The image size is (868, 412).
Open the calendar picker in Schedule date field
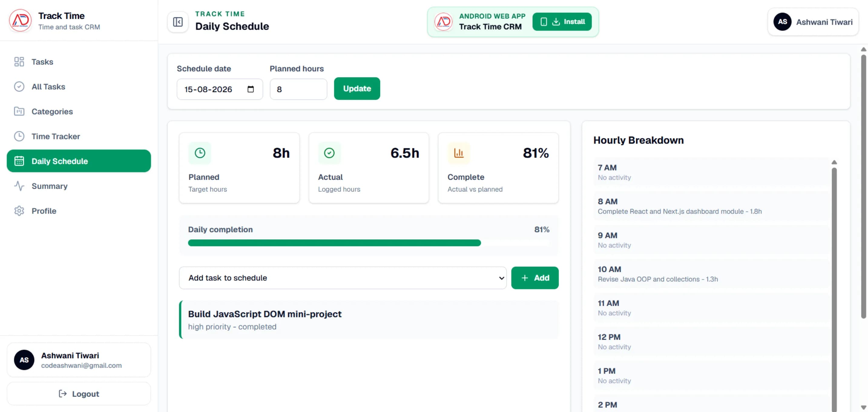click(250, 89)
